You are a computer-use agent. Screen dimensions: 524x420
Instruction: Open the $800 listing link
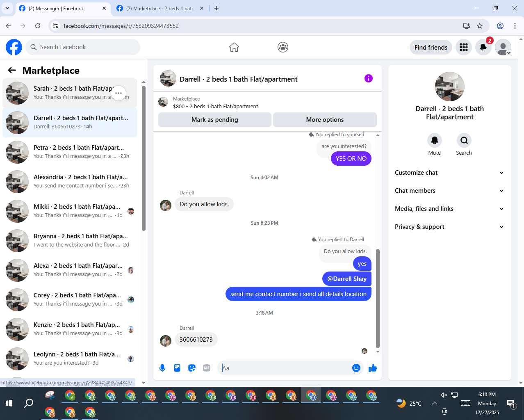215,106
